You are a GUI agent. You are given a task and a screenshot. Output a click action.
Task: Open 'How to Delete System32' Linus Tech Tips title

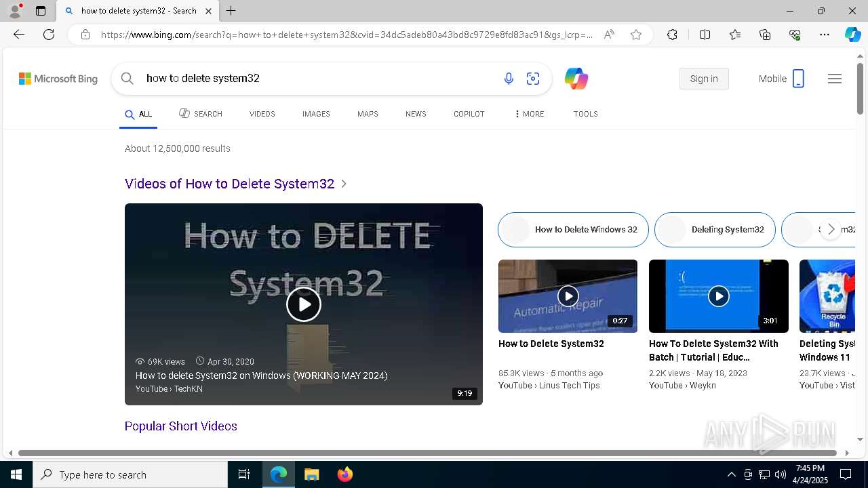[x=551, y=344]
